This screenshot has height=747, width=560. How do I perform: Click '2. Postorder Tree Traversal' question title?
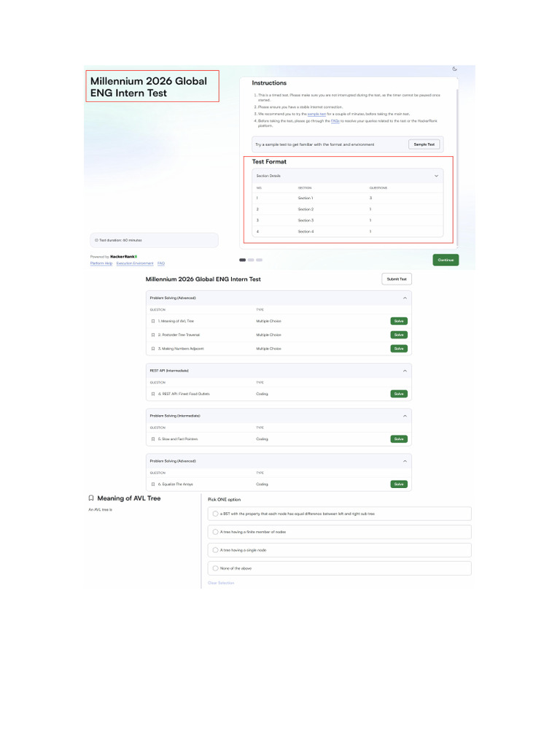[179, 335]
